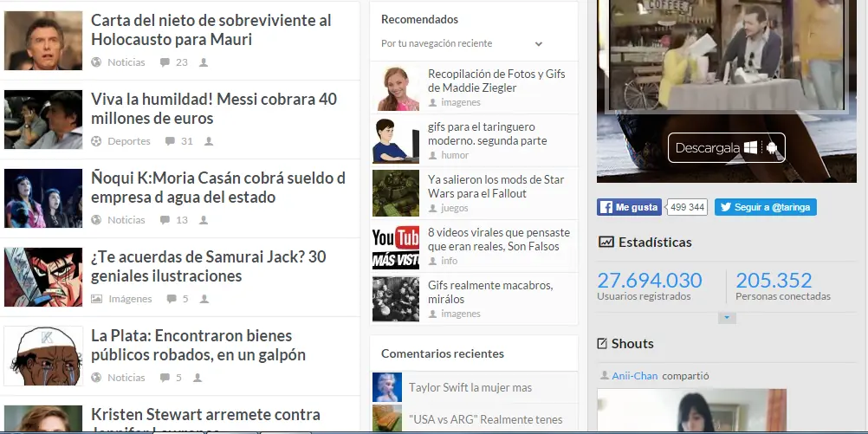Screen dimensions: 868x434
Task: Click the comment bubble icon showing 31
Action: [x=170, y=141]
